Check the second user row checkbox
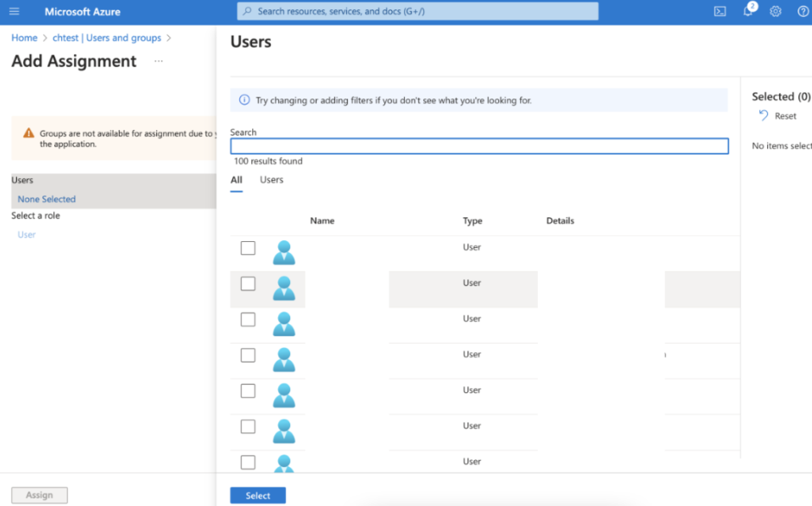The height and width of the screenshot is (506, 812). click(248, 284)
